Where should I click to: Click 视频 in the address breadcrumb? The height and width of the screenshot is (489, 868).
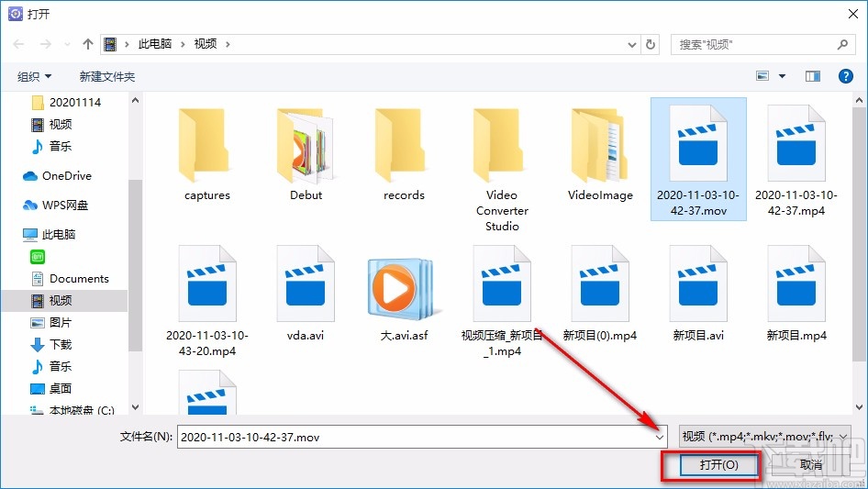[x=206, y=44]
